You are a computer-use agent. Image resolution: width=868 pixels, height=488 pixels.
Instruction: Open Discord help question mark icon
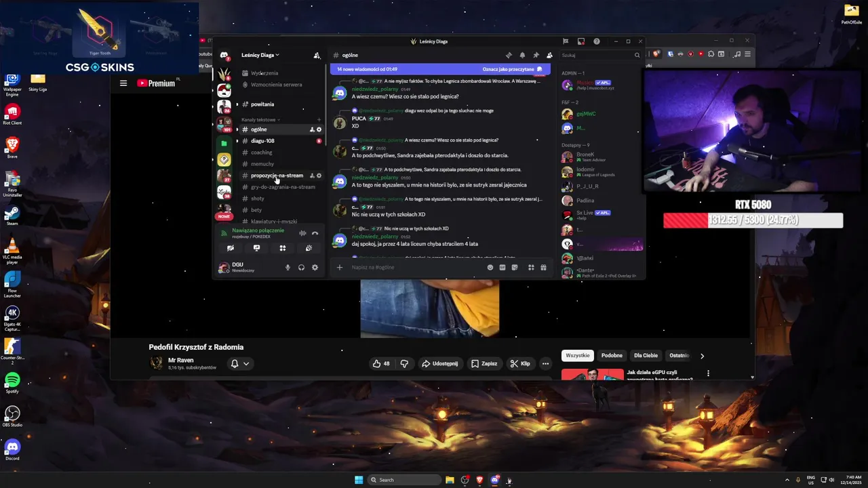point(597,41)
